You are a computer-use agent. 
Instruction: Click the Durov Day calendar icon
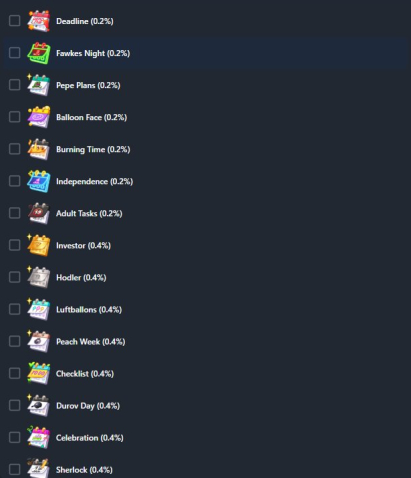tap(39, 405)
